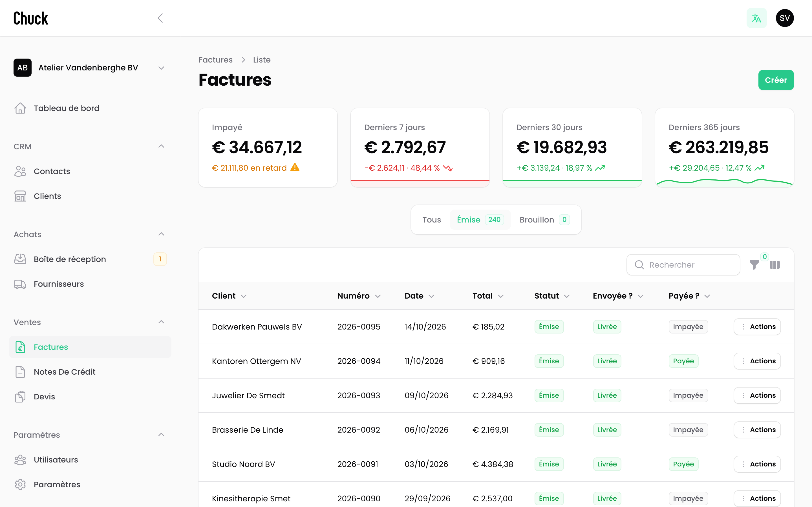Open Actions for Dakwerken Pauwels BV invoice
The width and height of the screenshot is (812, 507).
point(757,327)
